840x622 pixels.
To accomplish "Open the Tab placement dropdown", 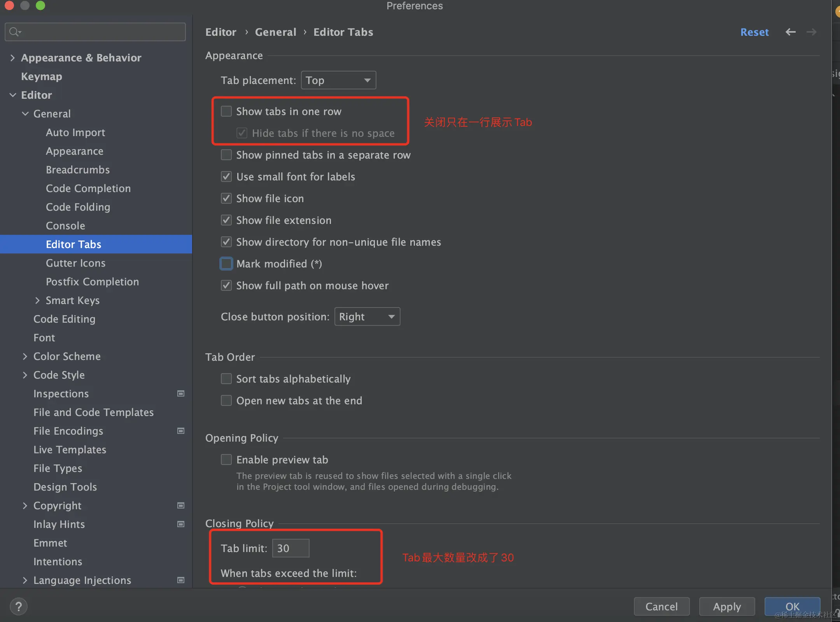I will click(x=338, y=80).
